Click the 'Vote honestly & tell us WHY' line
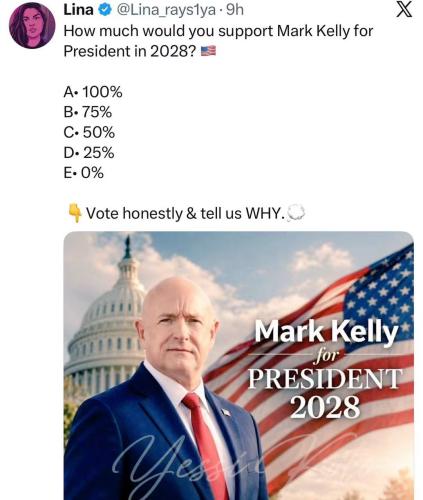This screenshot has width=423, height=500. [185, 213]
